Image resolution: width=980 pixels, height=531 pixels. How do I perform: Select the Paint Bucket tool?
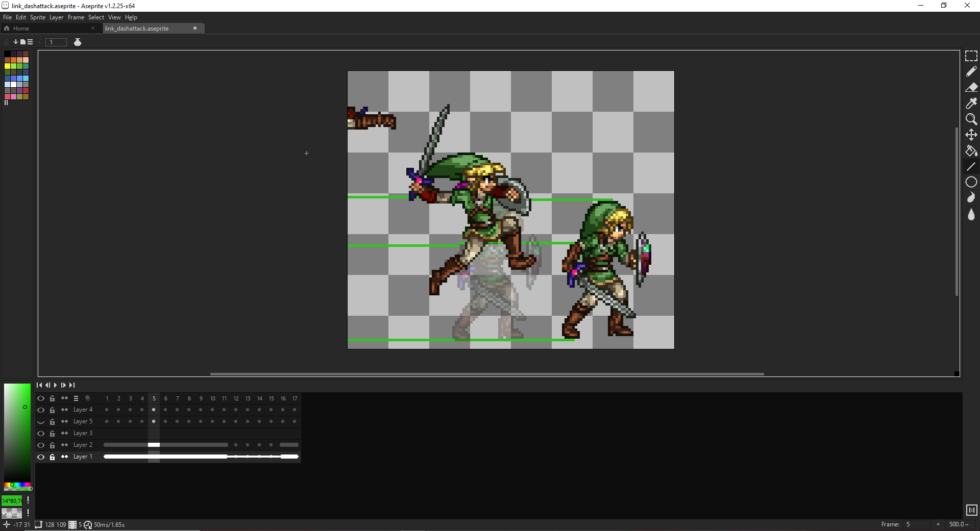click(971, 150)
